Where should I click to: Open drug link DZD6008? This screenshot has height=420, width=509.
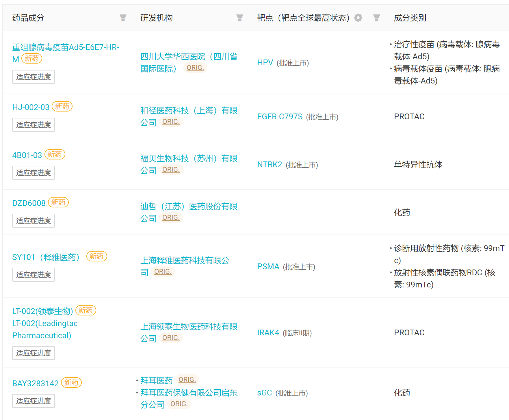coord(29,203)
